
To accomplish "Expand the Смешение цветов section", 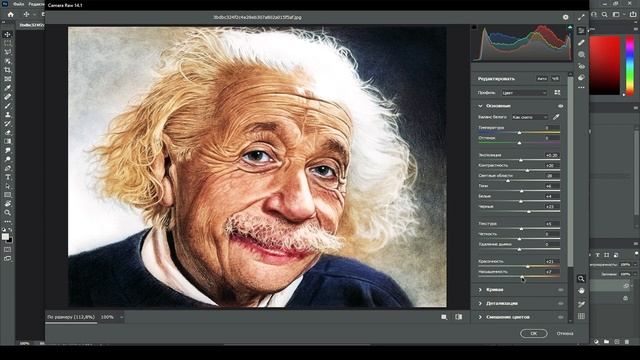I will (x=480, y=317).
